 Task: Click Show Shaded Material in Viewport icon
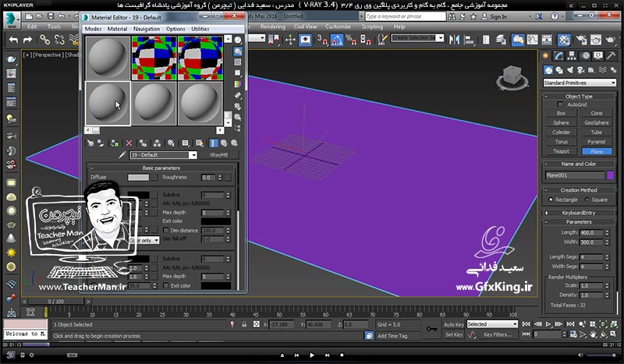pyautogui.click(x=200, y=143)
